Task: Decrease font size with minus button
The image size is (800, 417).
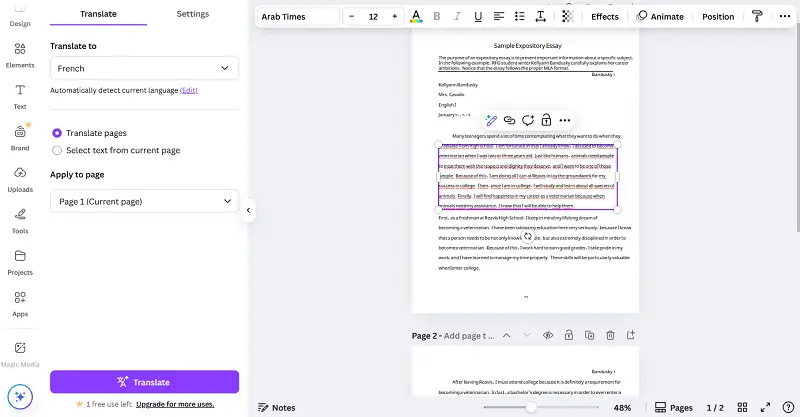Action: coord(352,16)
